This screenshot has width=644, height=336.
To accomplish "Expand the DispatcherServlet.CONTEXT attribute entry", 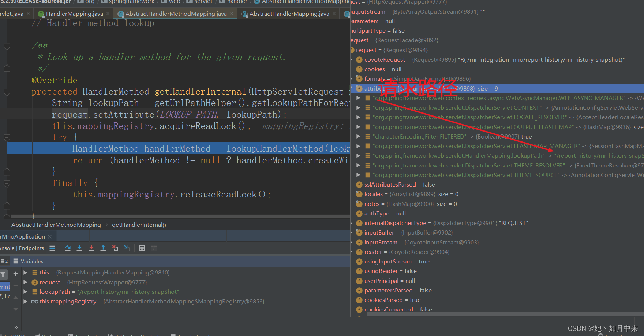I will [359, 107].
